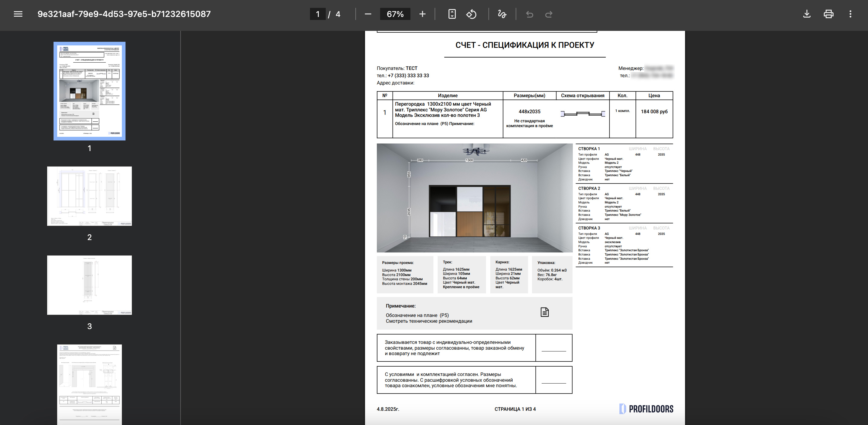Click the phone number +7 (333) 333 33 33

408,76
